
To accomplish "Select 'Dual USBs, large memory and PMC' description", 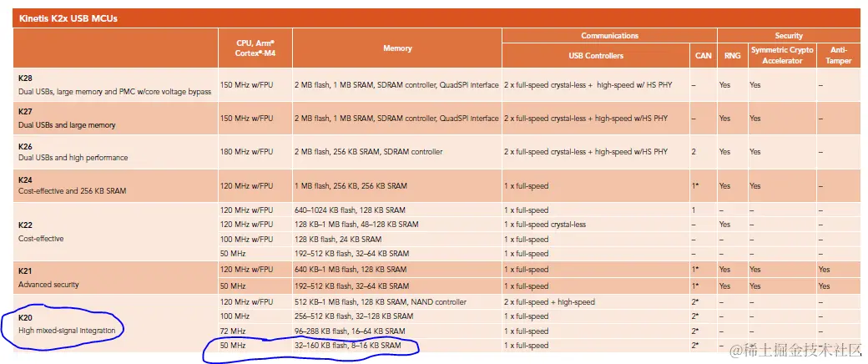I will point(114,91).
